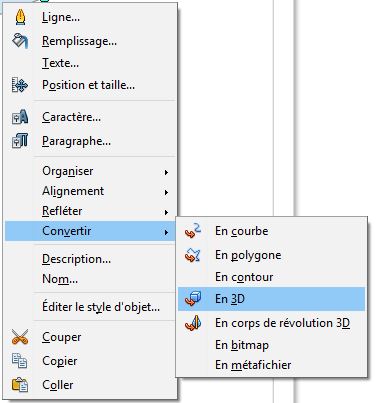
Task: Click the Paragraphe pilcrow icon
Action: [20, 141]
